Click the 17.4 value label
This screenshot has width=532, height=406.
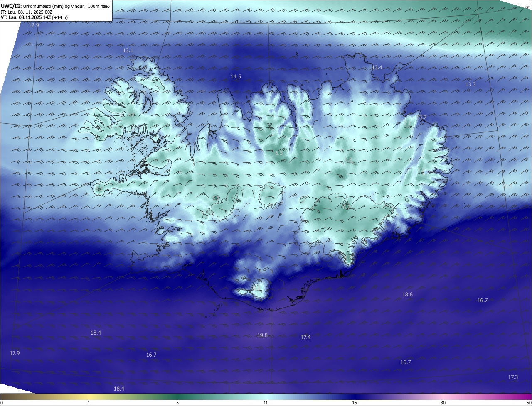(305, 337)
